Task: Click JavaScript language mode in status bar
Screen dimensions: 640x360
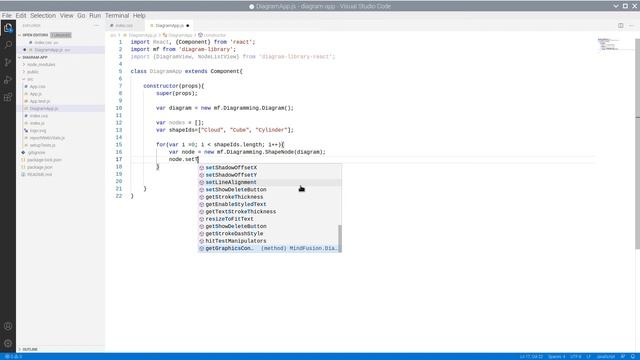Action: (606, 357)
